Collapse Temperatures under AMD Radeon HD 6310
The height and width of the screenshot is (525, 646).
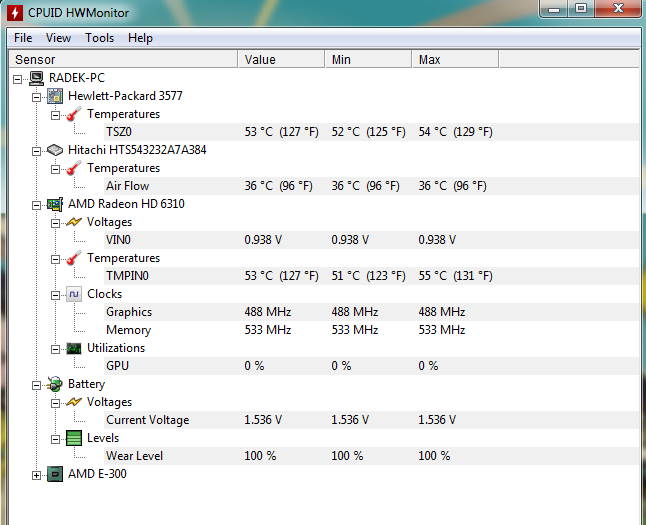55,259
